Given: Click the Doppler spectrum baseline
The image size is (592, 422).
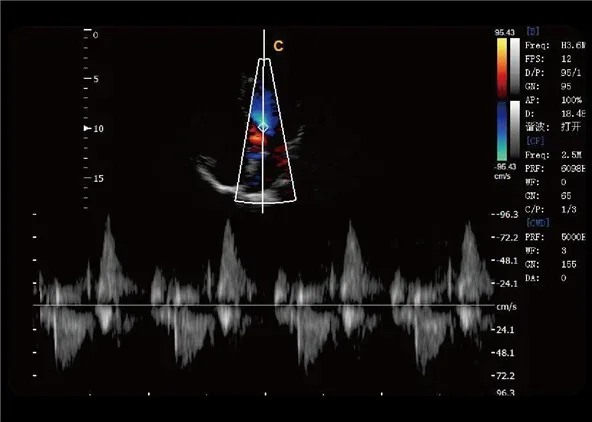Looking at the screenshot, I should coord(264,305).
